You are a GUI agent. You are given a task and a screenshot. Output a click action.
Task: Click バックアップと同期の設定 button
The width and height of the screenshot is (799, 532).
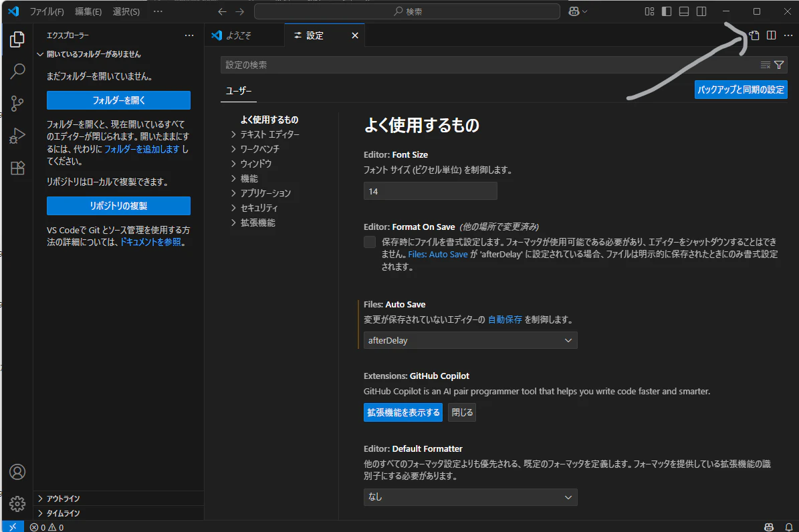point(741,90)
